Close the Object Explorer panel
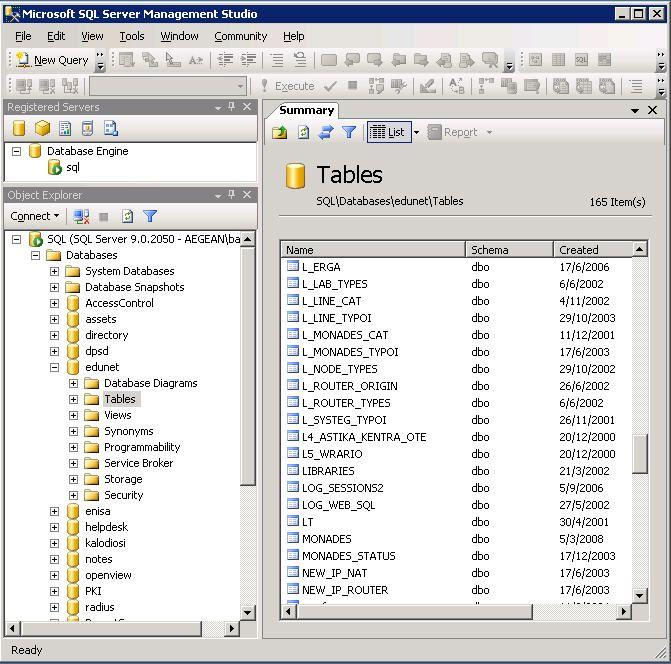671x664 pixels. 247,195
